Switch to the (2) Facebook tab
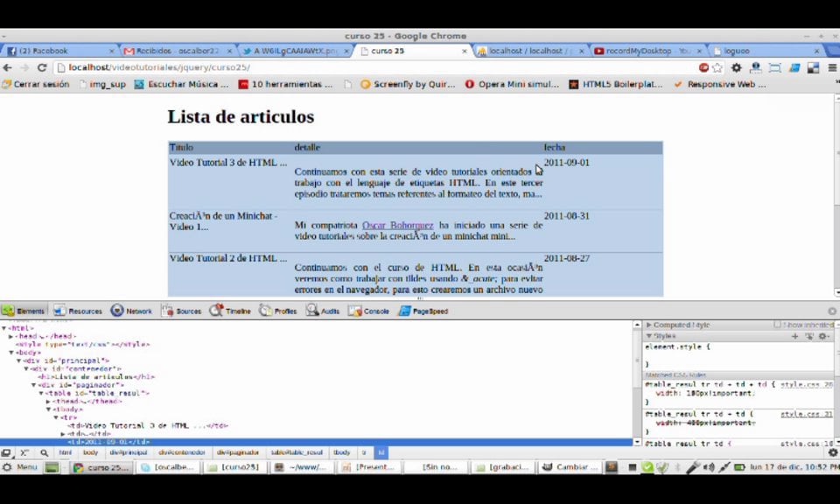Screen dimensions: 840x504 tap(59, 51)
